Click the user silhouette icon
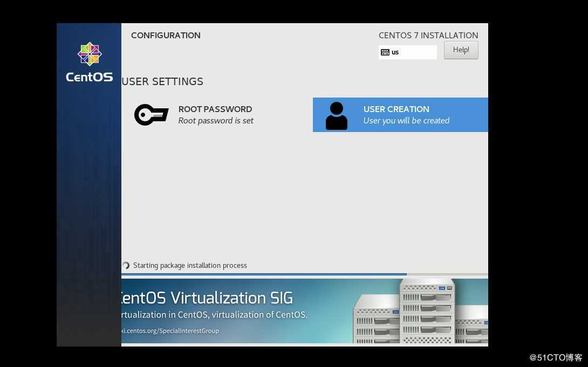588x367 pixels. click(337, 116)
